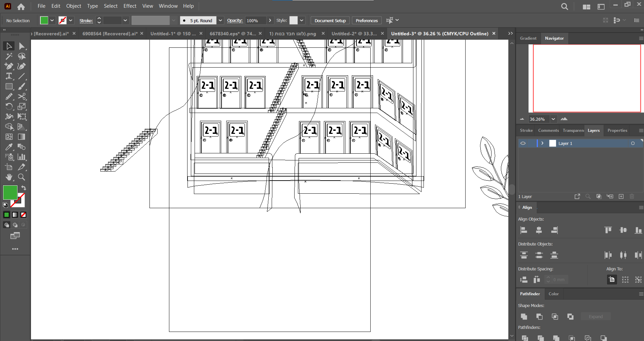Set paint mode to Gradient
This screenshot has height=341, width=644.
pyautogui.click(x=15, y=215)
